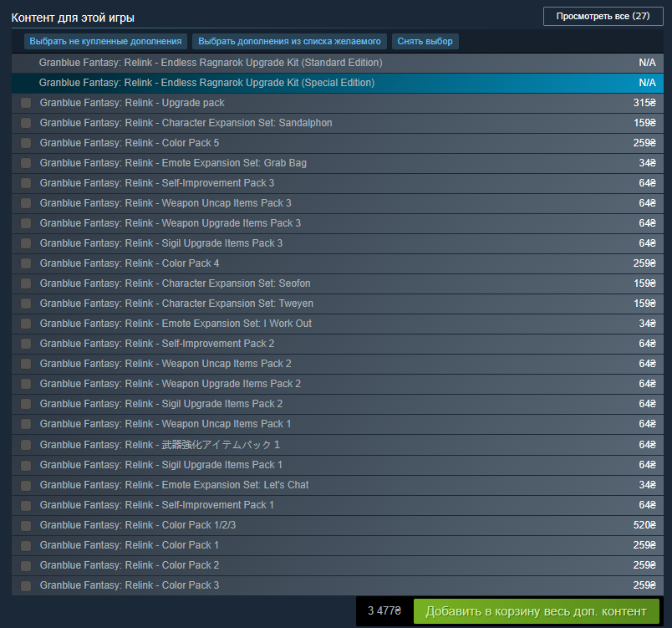Tick the Color Pack 3 checkbox
672x628 pixels.
(26, 585)
